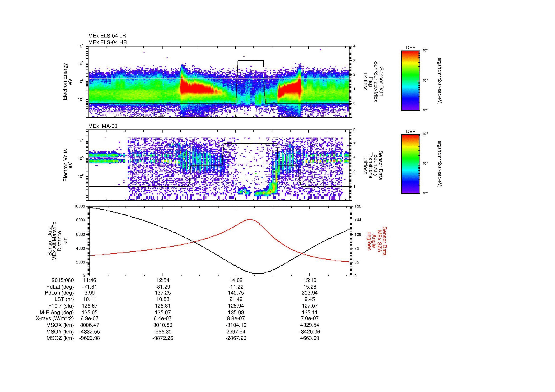
Task: Click the PdLat value '-11.22'
Action: coord(236,287)
